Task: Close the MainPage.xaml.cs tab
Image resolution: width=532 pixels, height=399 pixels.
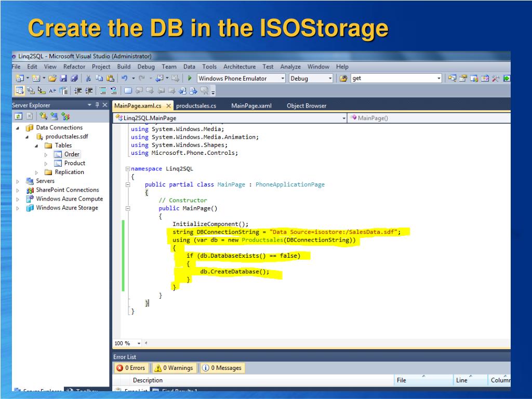Action: point(168,106)
